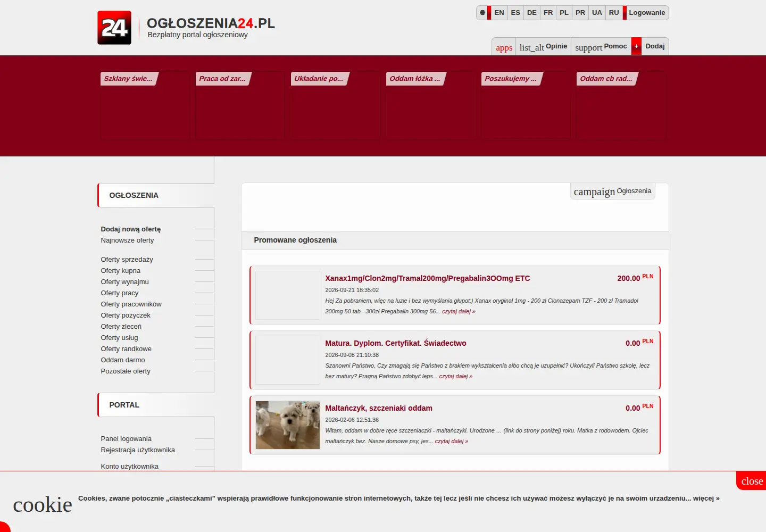
Task: Open the Xanax1mg promoted listing title
Action: coord(428,278)
